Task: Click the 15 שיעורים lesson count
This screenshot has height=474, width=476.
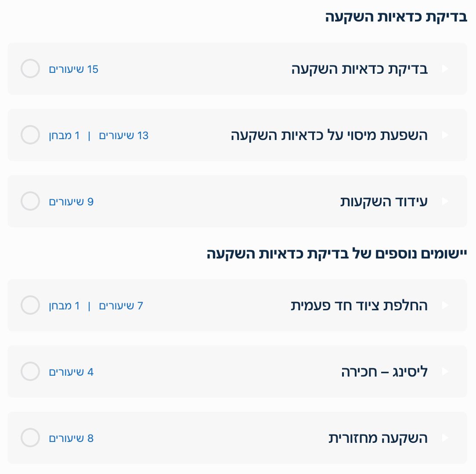Action: (73, 69)
